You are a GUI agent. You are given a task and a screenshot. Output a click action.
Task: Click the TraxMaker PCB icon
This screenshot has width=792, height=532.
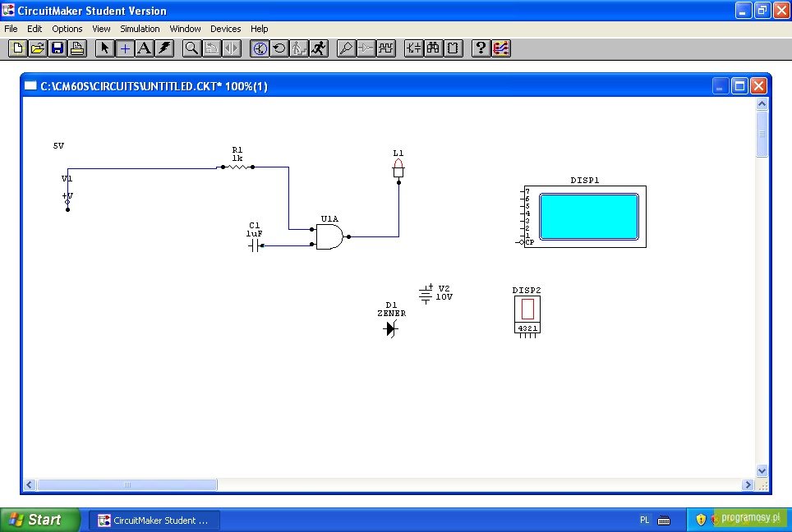[500, 48]
